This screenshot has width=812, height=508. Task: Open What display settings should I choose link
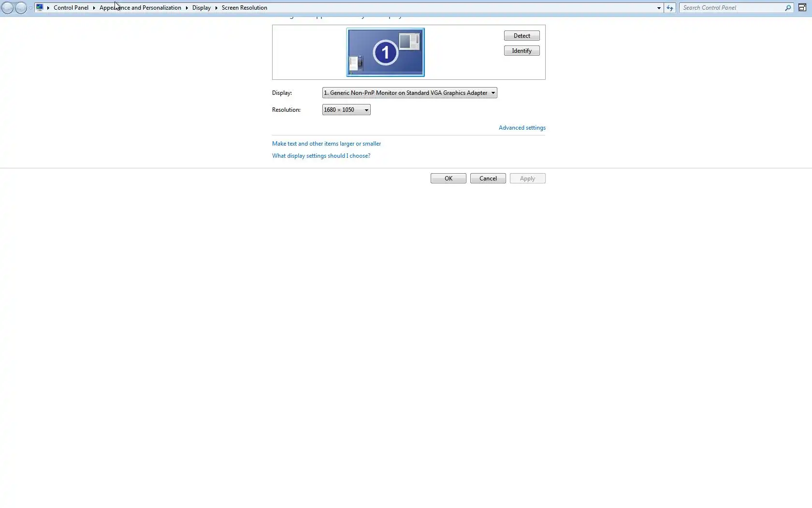(321, 156)
